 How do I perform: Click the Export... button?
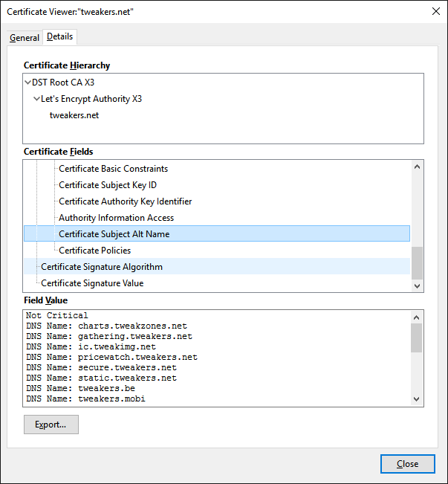pyautogui.click(x=51, y=425)
